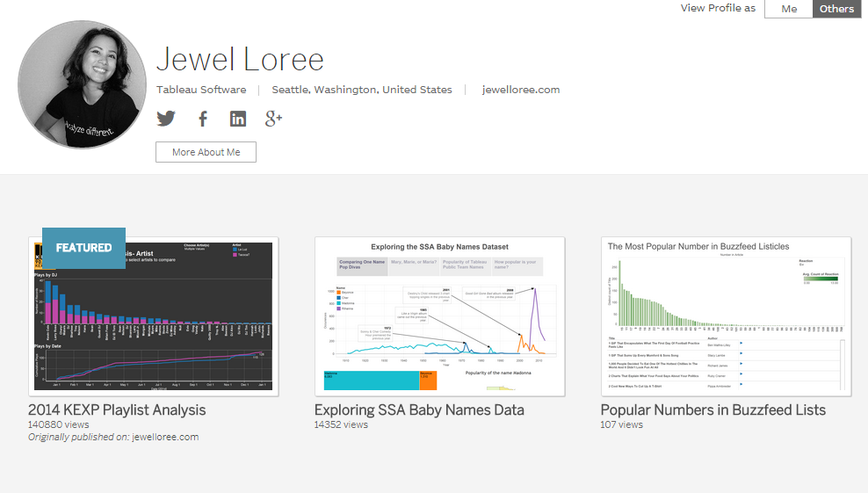Switch profile view to Others

click(836, 9)
